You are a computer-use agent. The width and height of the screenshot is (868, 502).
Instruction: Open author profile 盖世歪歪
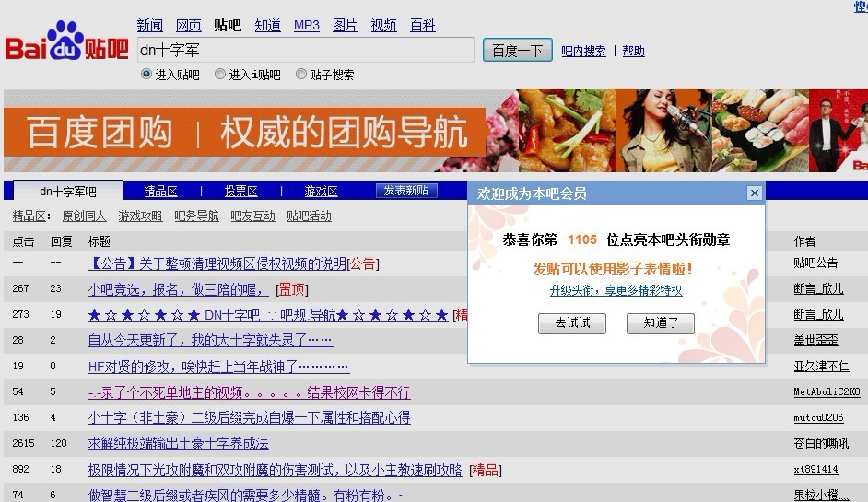point(815,341)
